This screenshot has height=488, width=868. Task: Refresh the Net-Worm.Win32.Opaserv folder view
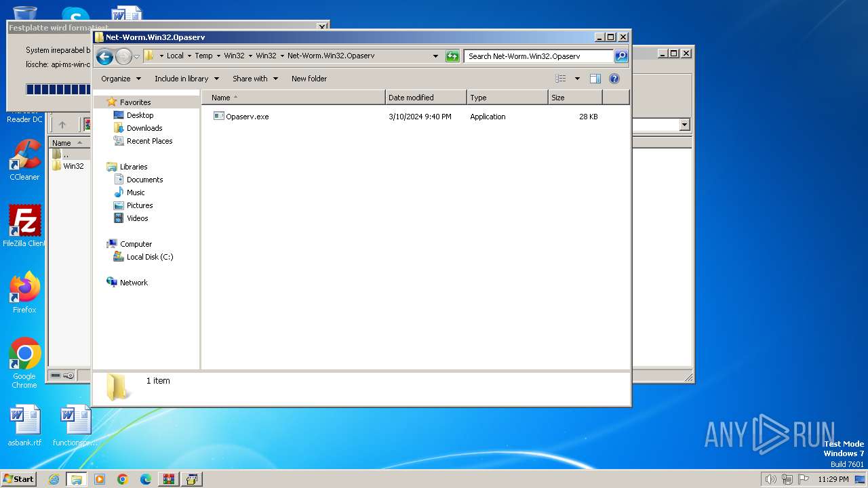coord(452,56)
